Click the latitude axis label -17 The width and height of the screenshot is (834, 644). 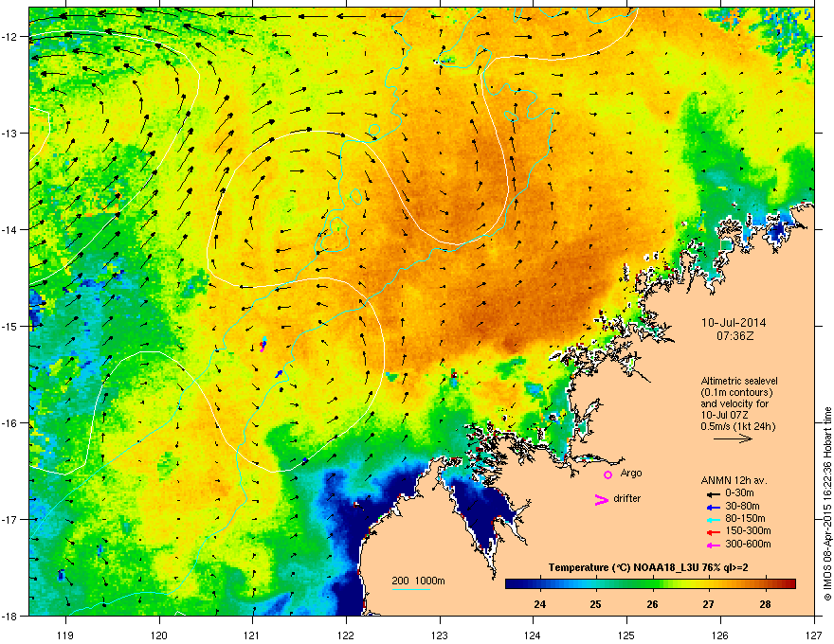[11, 520]
